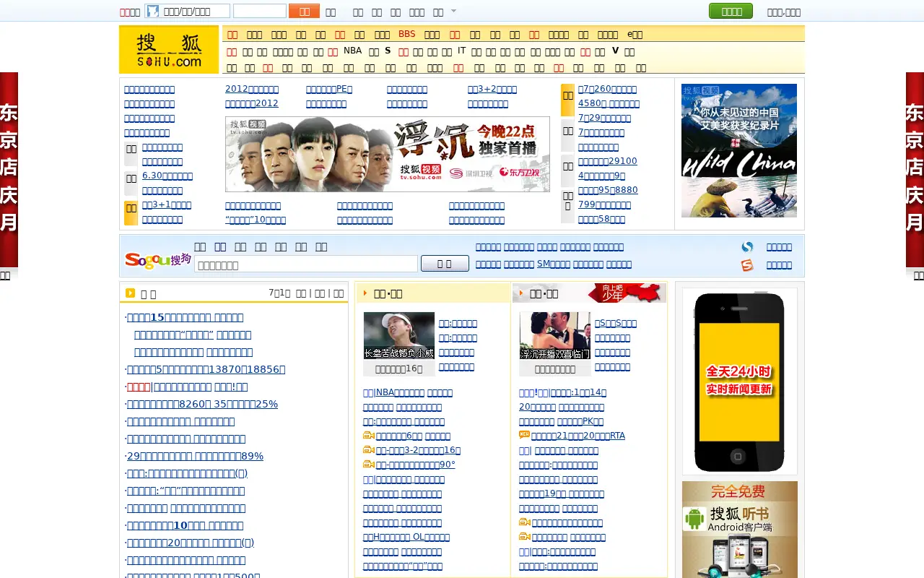
Task: Click the orange login button
Action: 304,11
